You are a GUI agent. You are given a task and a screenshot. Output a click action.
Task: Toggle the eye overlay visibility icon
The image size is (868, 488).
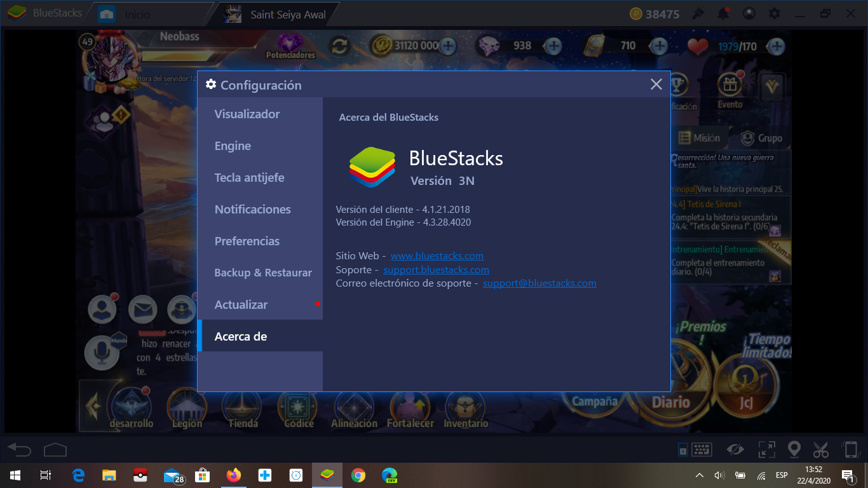point(735,450)
